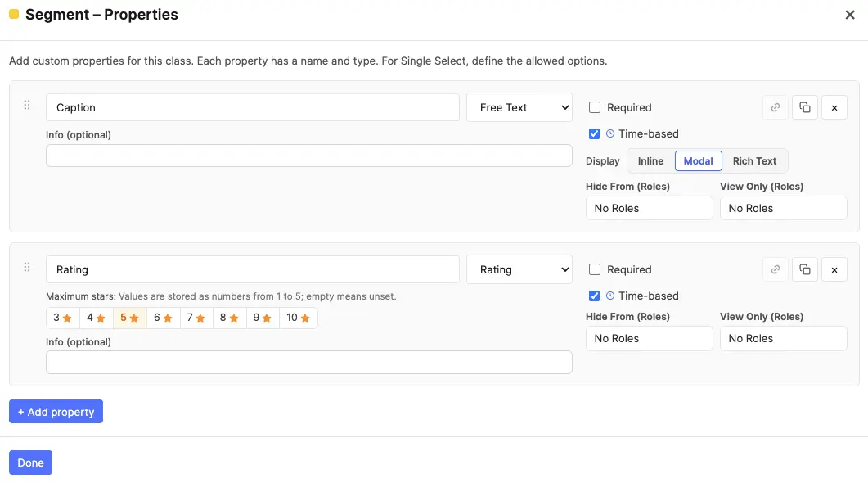Click the yellow Segment class color square
The height and width of the screenshot is (483, 868).
click(x=14, y=14)
